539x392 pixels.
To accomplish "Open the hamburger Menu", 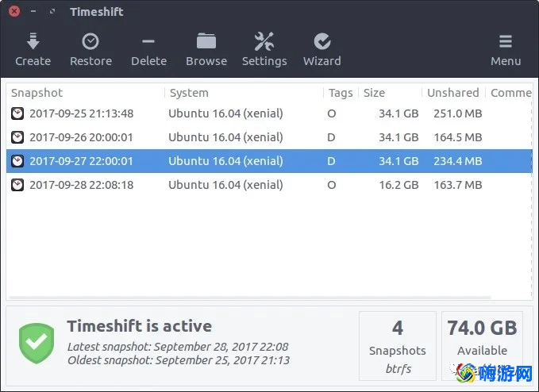I will (506, 49).
